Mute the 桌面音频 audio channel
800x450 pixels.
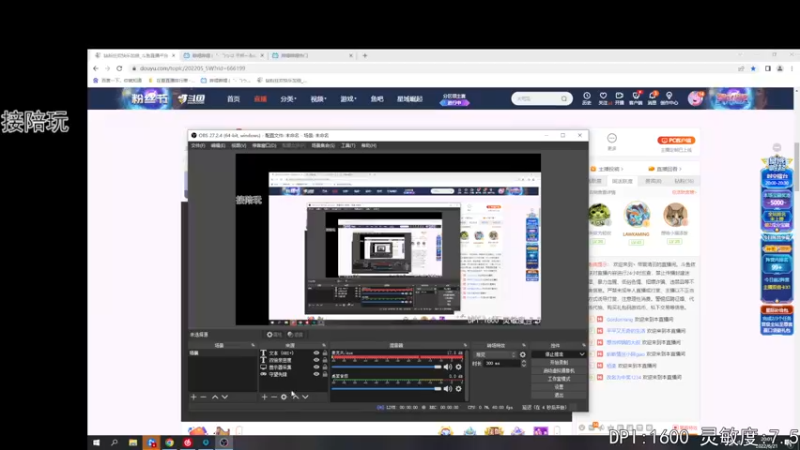point(447,389)
